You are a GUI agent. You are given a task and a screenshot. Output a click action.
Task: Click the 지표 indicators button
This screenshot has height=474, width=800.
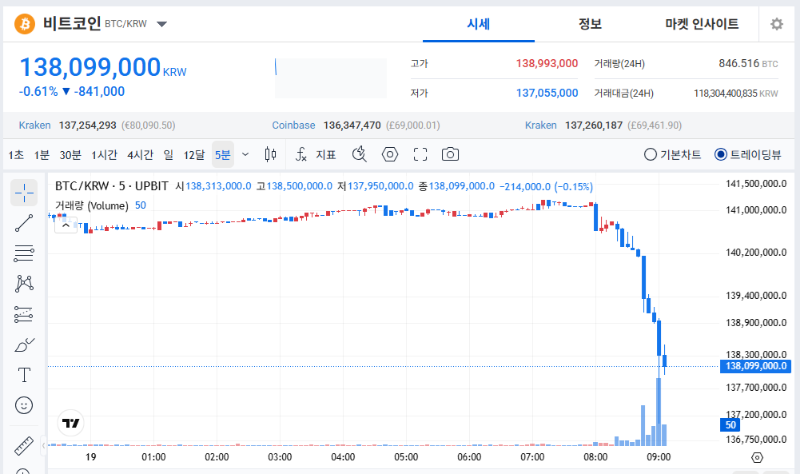[x=316, y=155]
